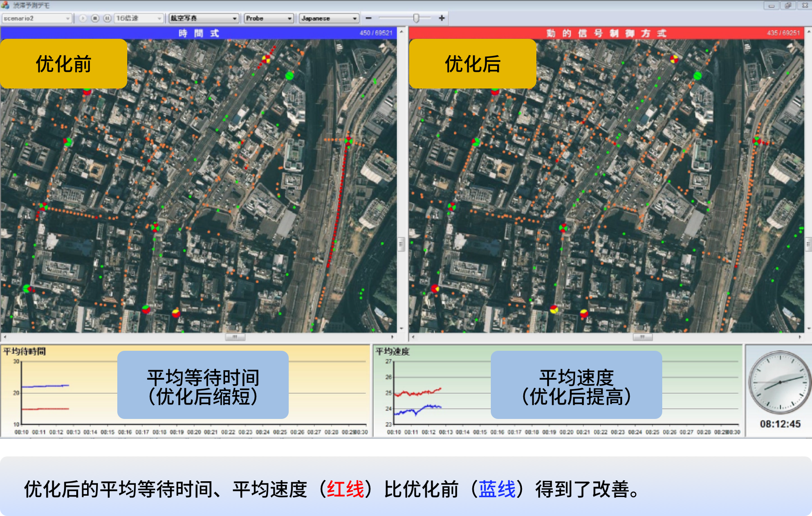The width and height of the screenshot is (812, 516).
Task: Click the plus zoom-in icon
Action: pos(442,18)
